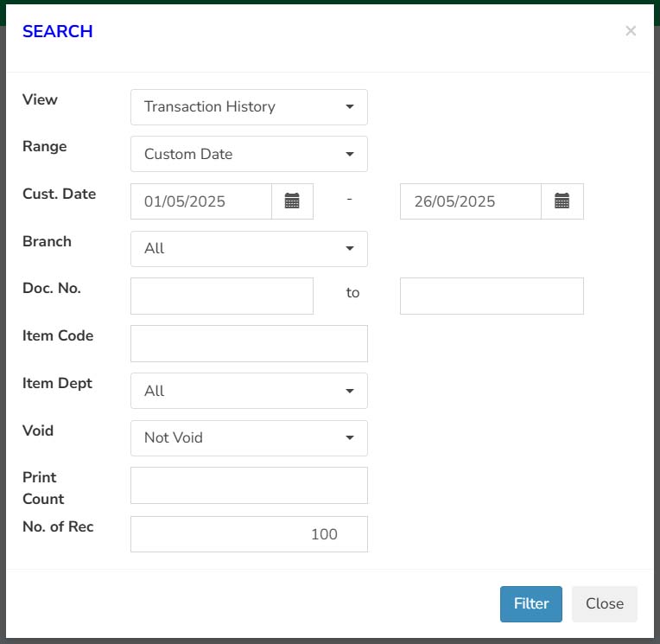Click the SEARCH dialog title
This screenshot has height=644, width=660.
tap(58, 32)
